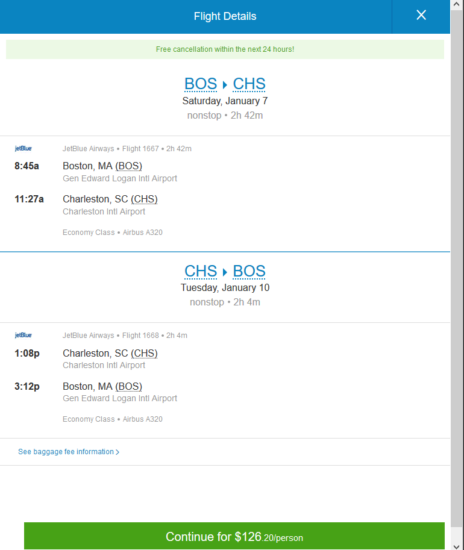The width and height of the screenshot is (464, 550).
Task: Open BOS link in outbound header
Action: (201, 84)
